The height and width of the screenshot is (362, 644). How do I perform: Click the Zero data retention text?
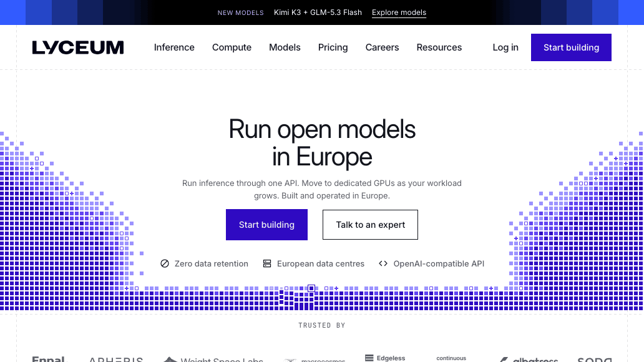tap(211, 264)
